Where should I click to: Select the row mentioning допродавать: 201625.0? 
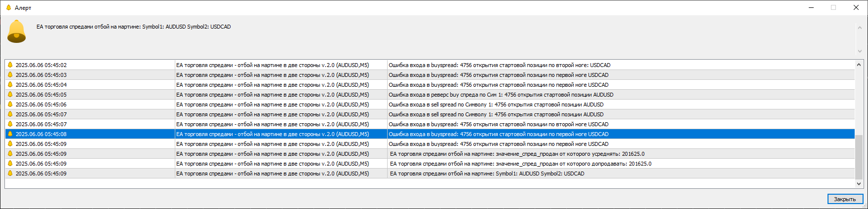(x=520, y=164)
